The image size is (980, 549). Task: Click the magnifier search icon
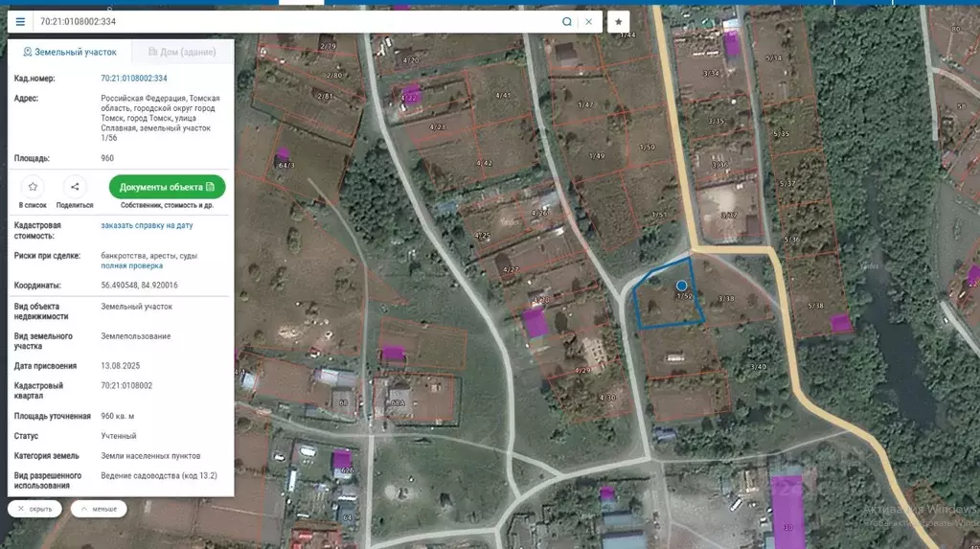click(567, 21)
